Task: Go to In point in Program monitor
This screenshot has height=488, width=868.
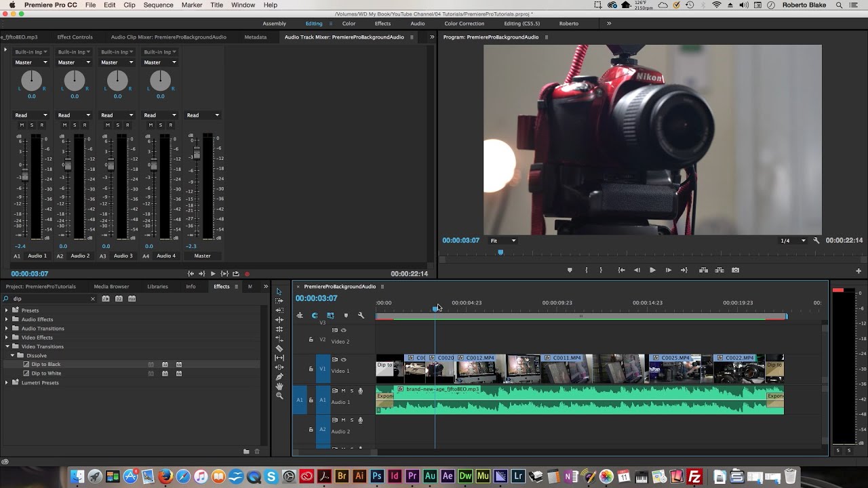Action: tap(621, 270)
